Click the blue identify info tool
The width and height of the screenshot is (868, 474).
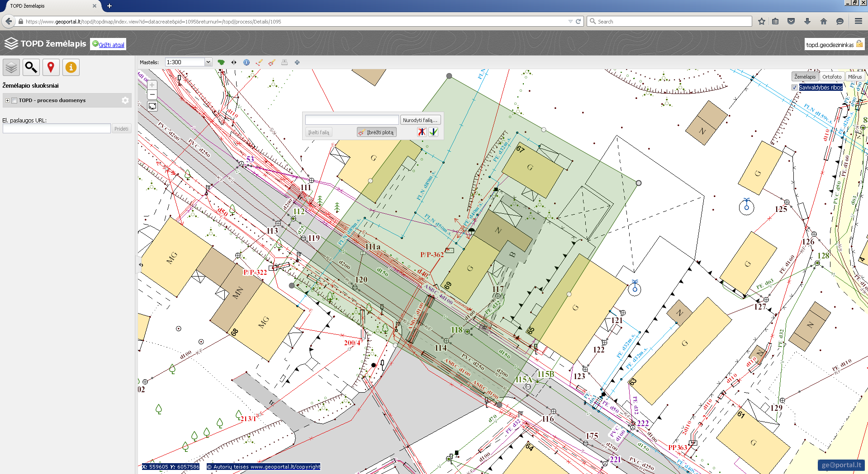coord(247,62)
